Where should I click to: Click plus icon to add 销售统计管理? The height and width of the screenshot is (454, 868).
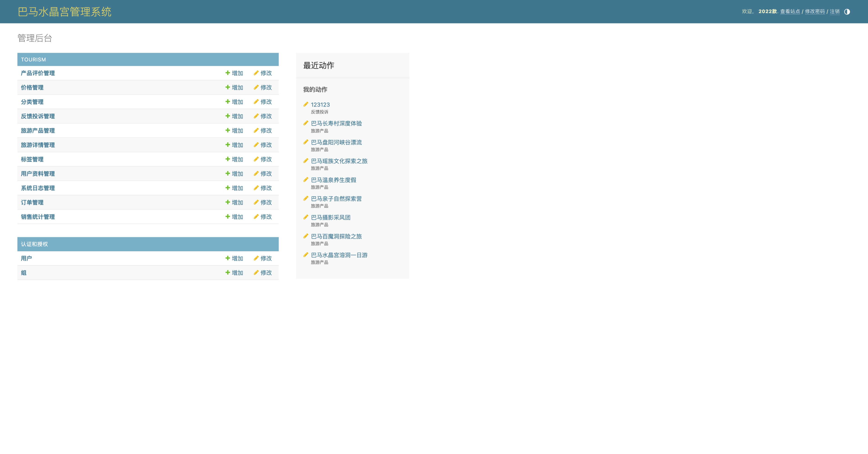tap(228, 216)
